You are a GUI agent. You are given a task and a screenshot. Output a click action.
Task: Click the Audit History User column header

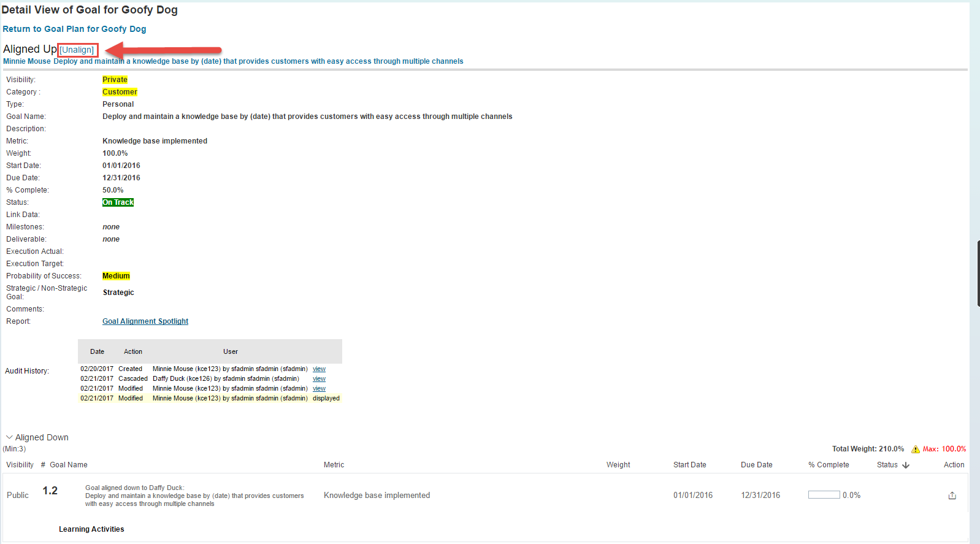pos(231,352)
